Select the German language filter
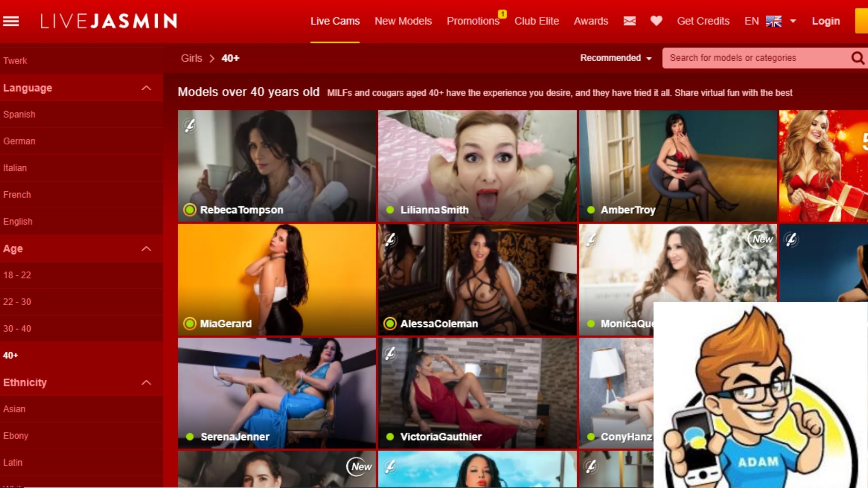868x488 pixels. tap(81, 141)
